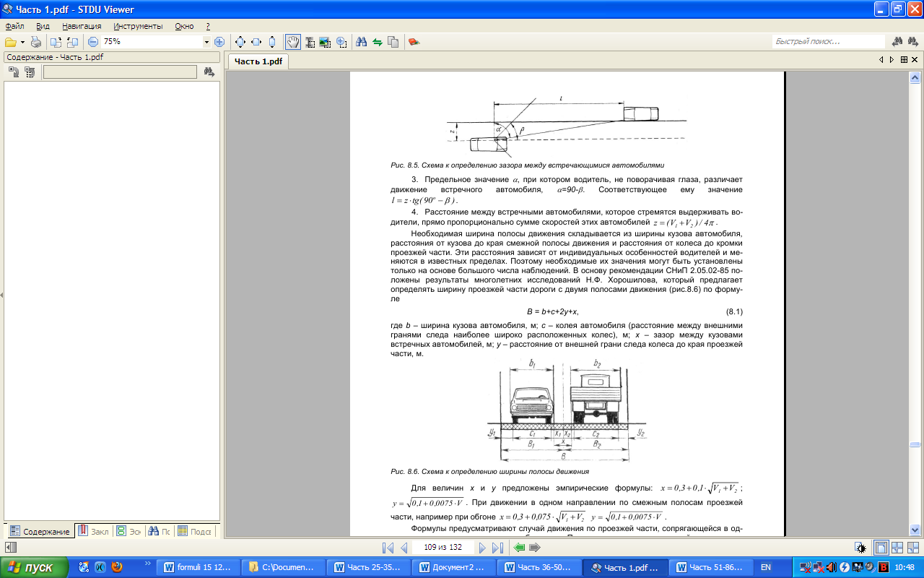This screenshot has width=924, height=578.
Task: Click the green swap arrows icon
Action: coord(377,42)
